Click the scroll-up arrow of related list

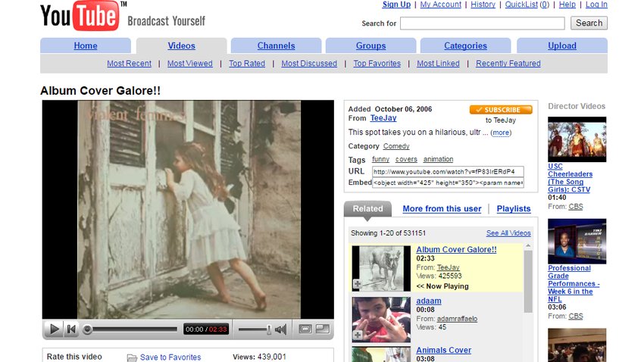(528, 246)
